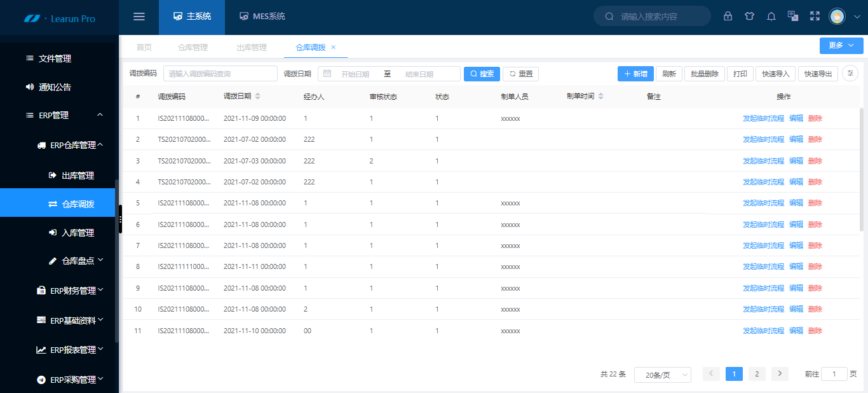868x393 pixels.
Task: Open the theme skin icon
Action: click(750, 17)
